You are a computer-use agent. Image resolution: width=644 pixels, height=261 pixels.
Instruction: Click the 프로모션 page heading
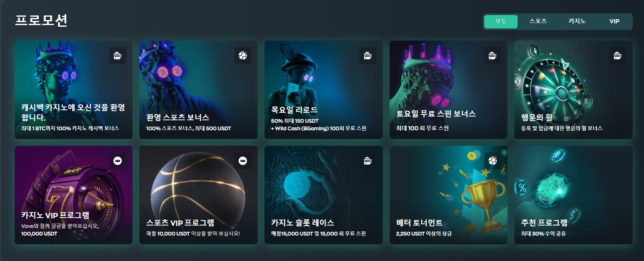coord(41,20)
